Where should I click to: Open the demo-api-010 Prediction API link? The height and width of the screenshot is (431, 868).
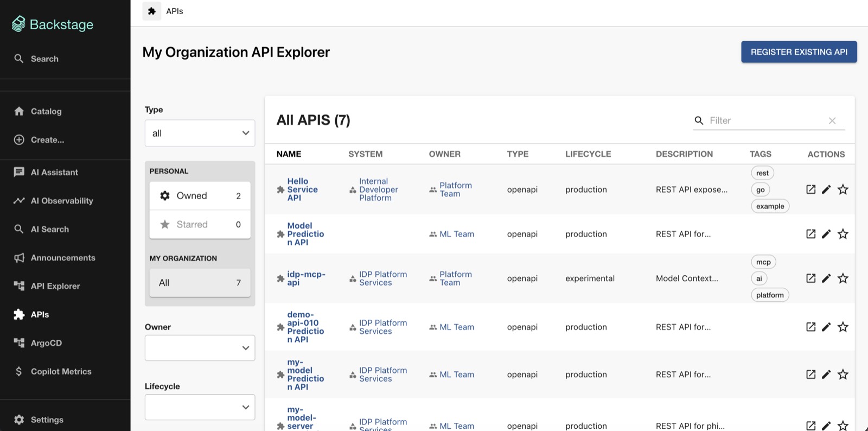[x=305, y=327]
